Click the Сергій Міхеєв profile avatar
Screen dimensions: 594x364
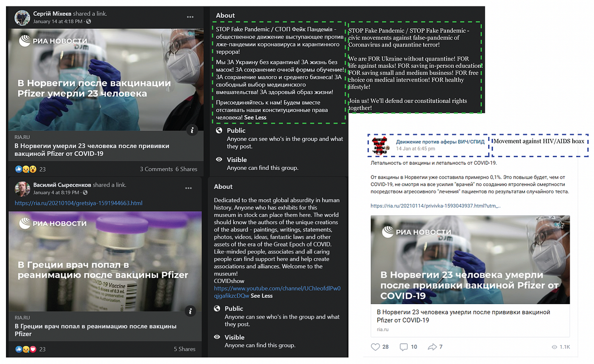point(22,18)
